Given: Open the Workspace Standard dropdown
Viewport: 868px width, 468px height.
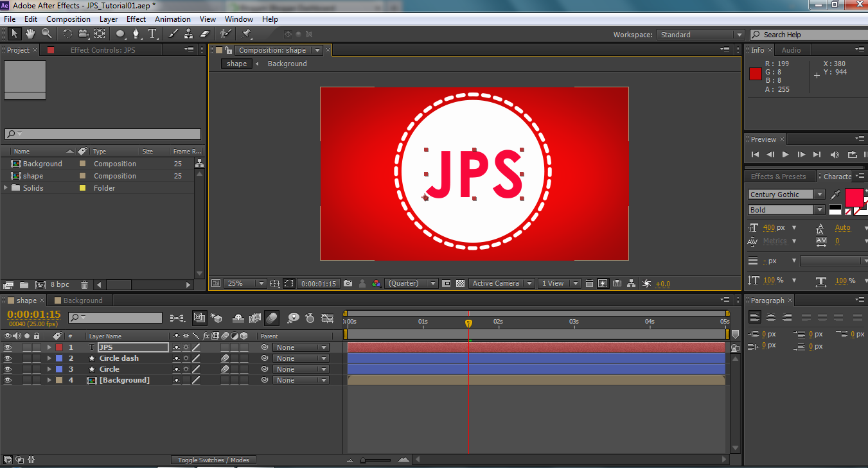Looking at the screenshot, I should (700, 35).
